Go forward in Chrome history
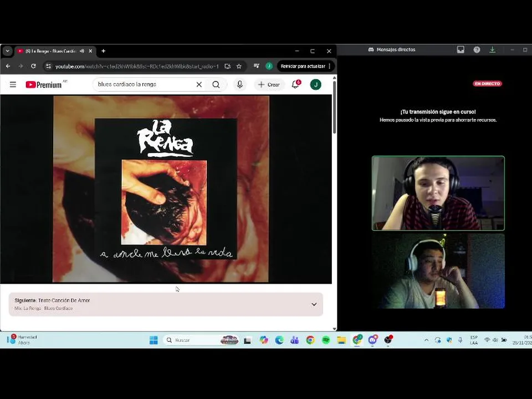The height and width of the screenshot is (399, 532). [x=21, y=66]
